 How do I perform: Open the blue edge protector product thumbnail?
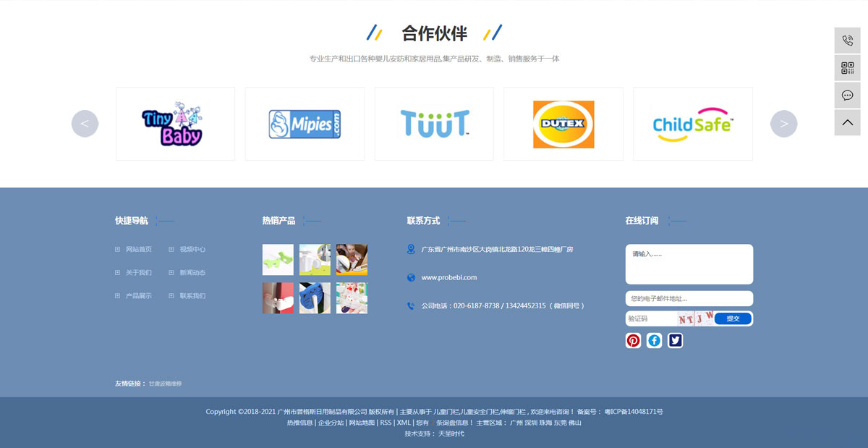[x=315, y=298]
